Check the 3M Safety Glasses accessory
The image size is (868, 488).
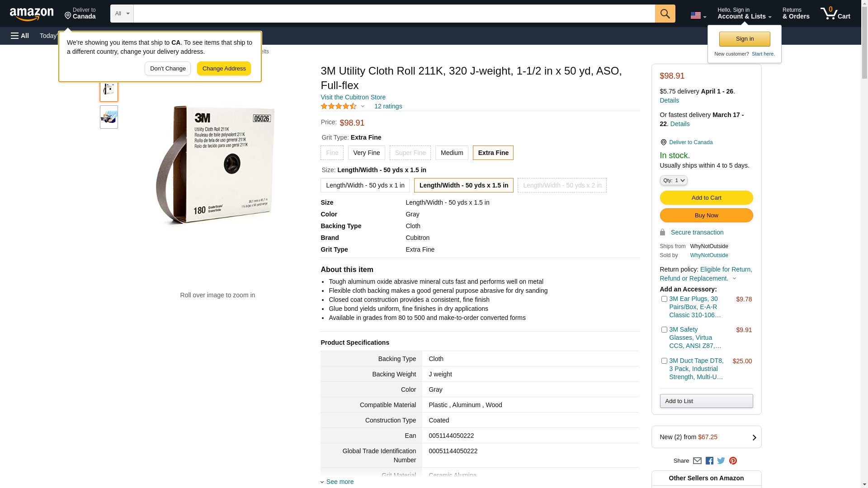[664, 330]
